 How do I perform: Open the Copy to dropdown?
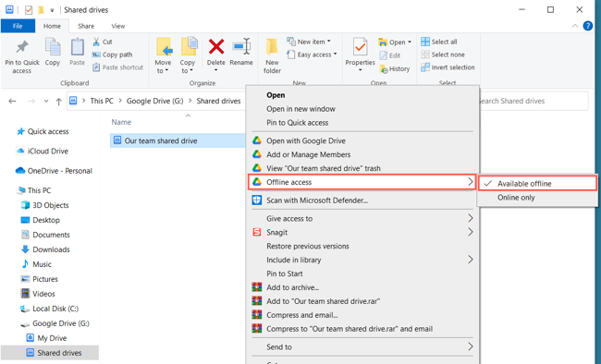(x=188, y=56)
